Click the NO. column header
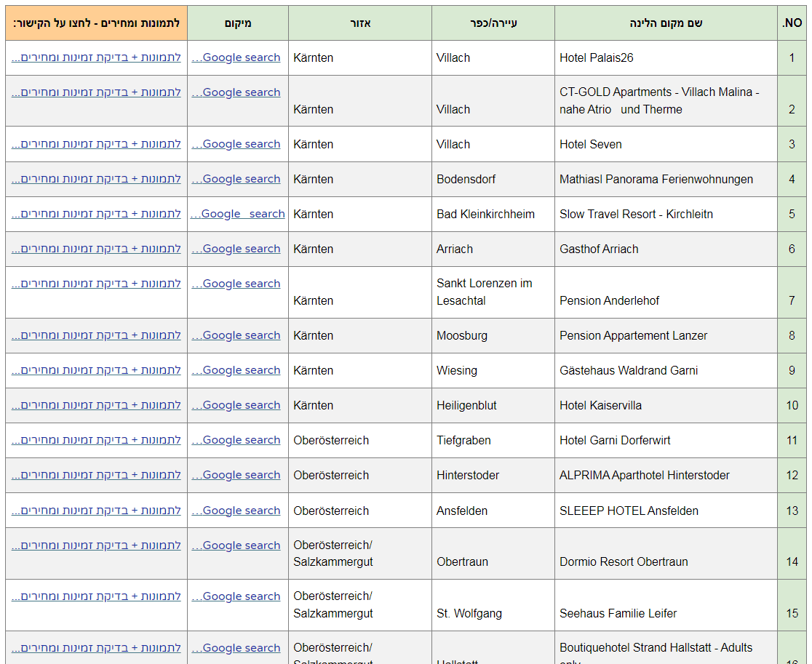 pyautogui.click(x=792, y=23)
